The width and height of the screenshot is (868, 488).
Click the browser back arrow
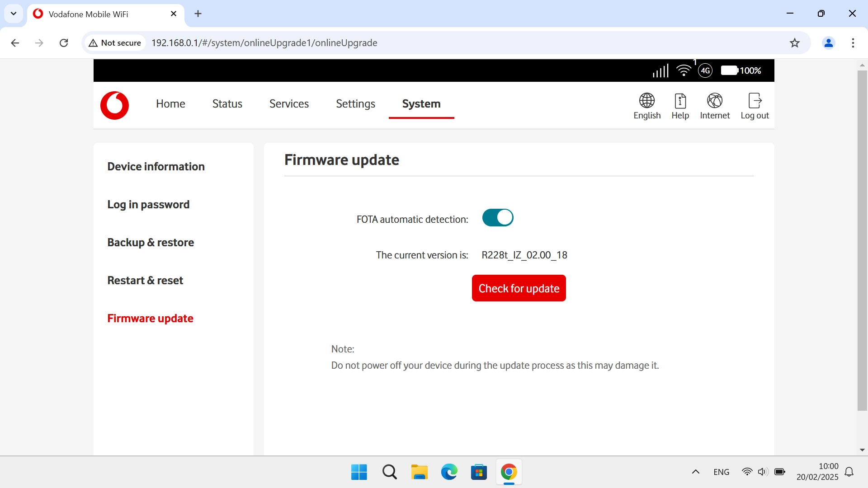15,43
